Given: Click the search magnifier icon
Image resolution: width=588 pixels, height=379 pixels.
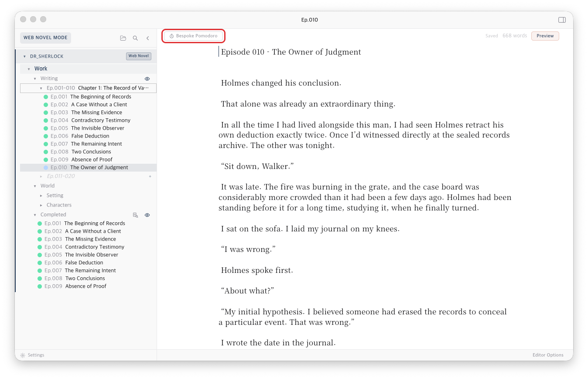Looking at the screenshot, I should 135,38.
